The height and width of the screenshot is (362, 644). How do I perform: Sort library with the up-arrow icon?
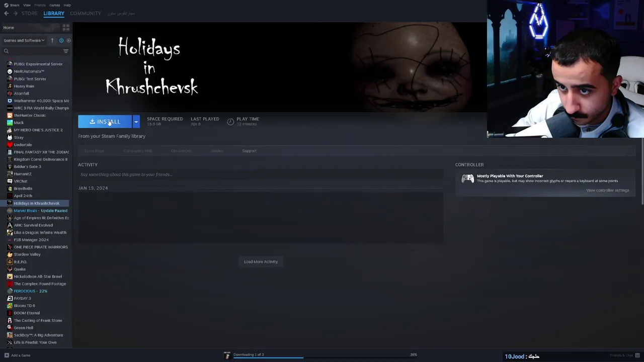click(x=52, y=40)
